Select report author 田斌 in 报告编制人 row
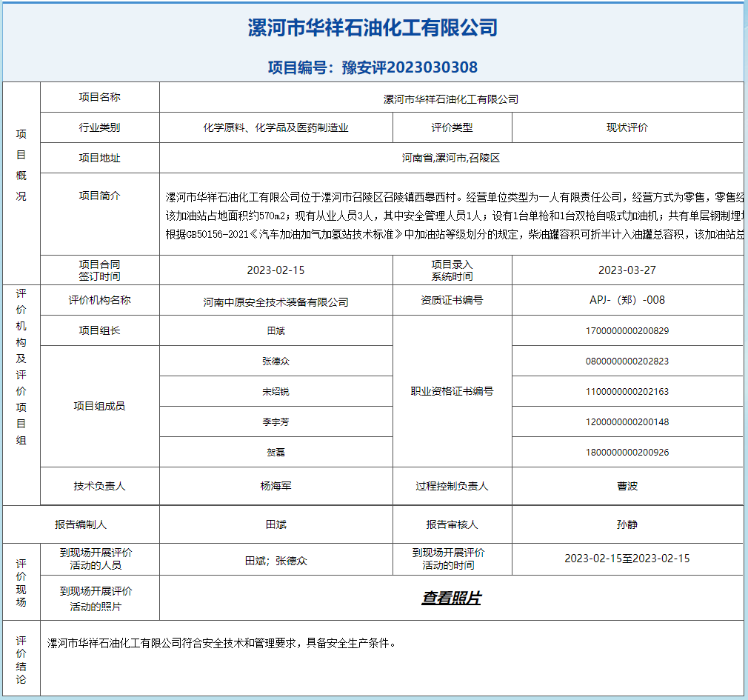The image size is (748, 700). (x=276, y=524)
